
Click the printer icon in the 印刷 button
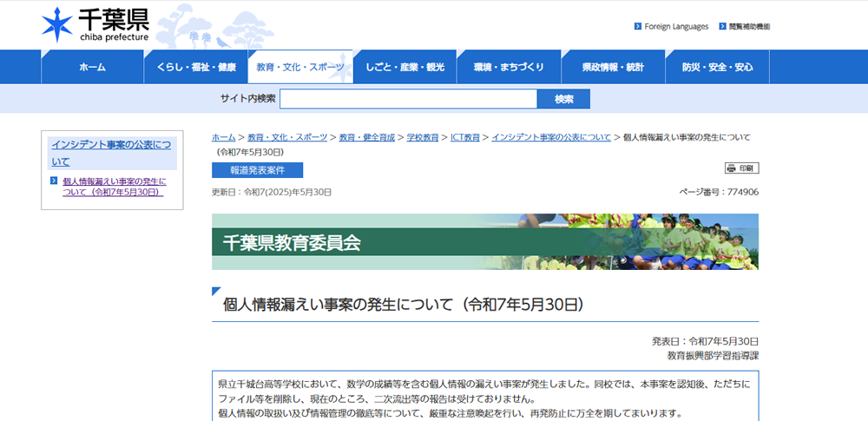tap(731, 168)
